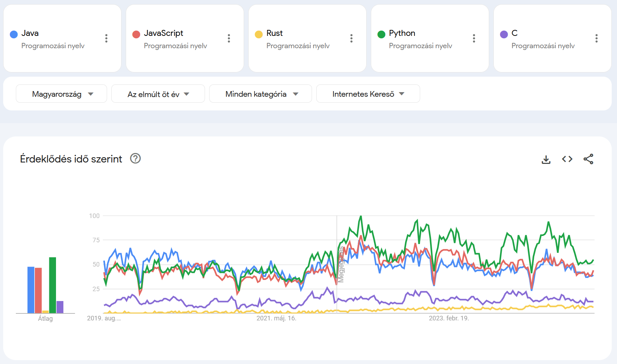Click the blue Java color dot
The height and width of the screenshot is (364, 617).
pyautogui.click(x=14, y=34)
